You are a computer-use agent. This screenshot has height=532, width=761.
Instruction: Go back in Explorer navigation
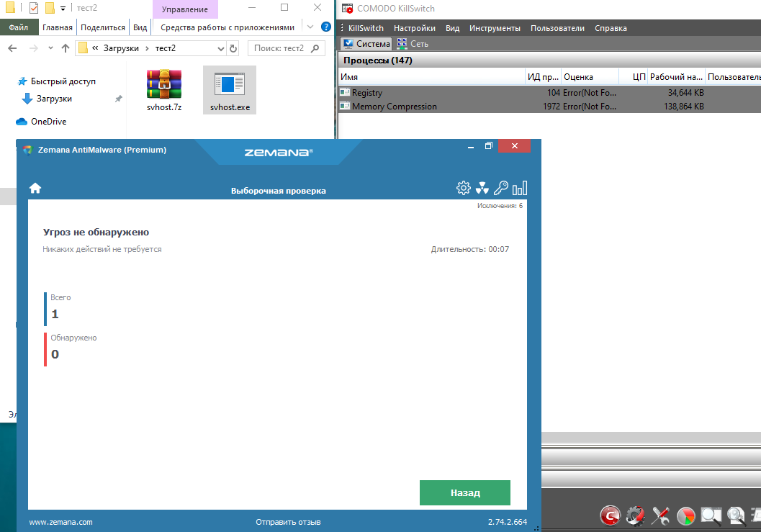13,48
